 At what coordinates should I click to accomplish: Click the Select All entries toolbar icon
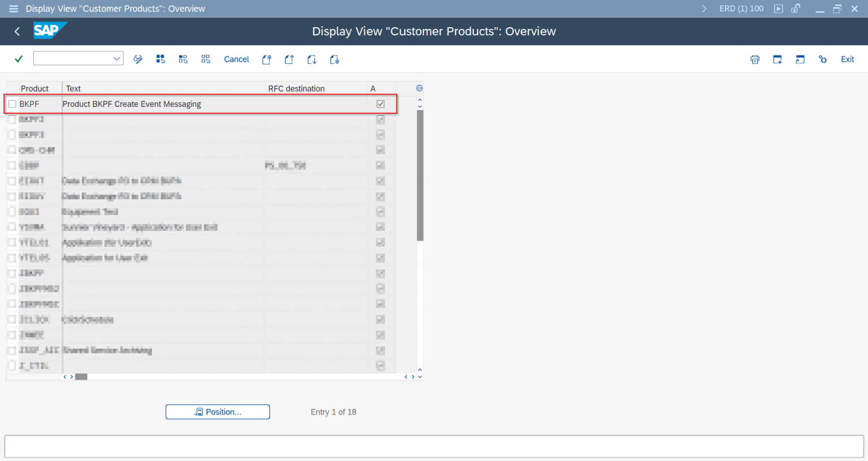coord(160,59)
